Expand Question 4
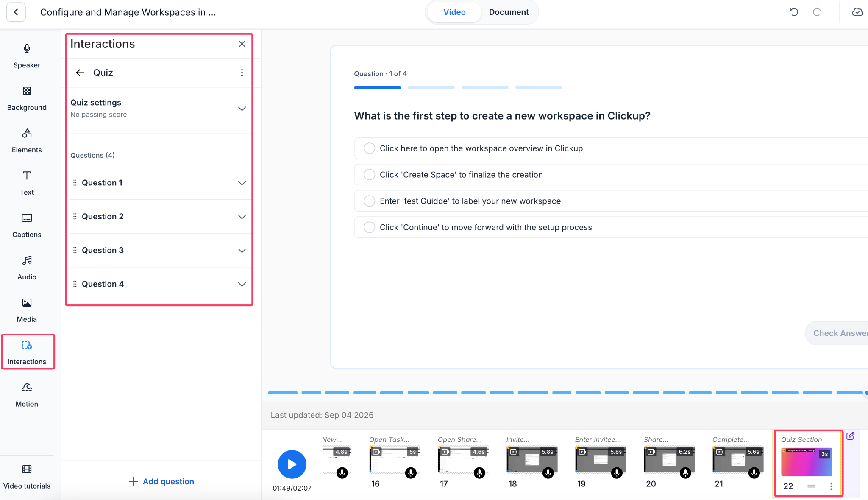The height and width of the screenshot is (500, 868). pos(242,284)
